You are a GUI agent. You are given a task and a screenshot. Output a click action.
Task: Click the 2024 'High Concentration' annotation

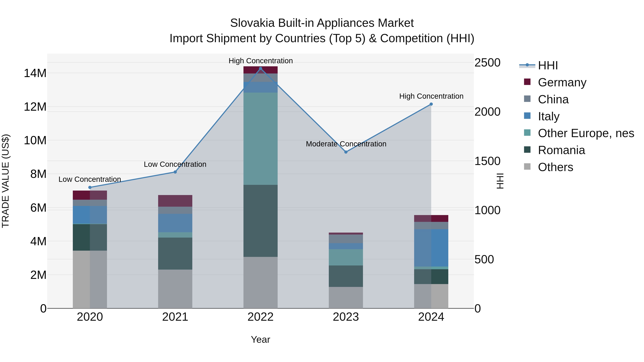[x=431, y=96]
